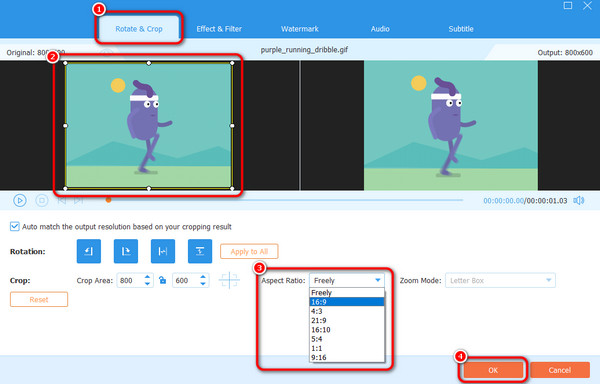
Task: Open the Subtitle tab
Action: 461,29
